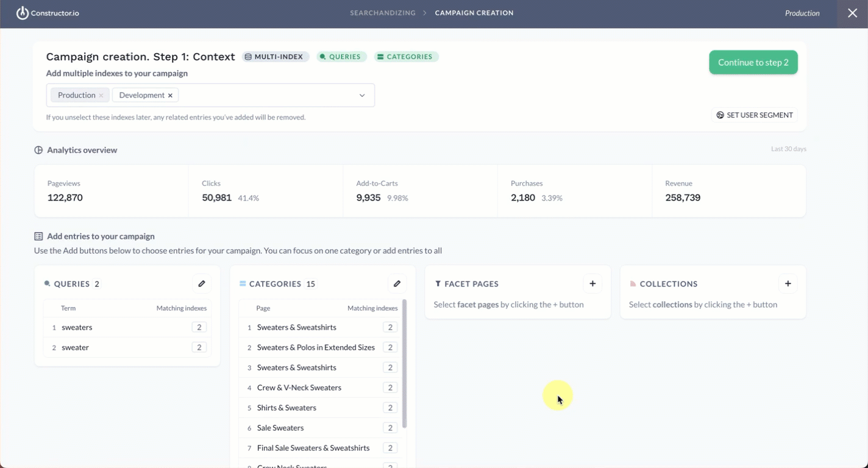This screenshot has height=468, width=868.
Task: Select the Categories tag badge
Action: coord(406,57)
